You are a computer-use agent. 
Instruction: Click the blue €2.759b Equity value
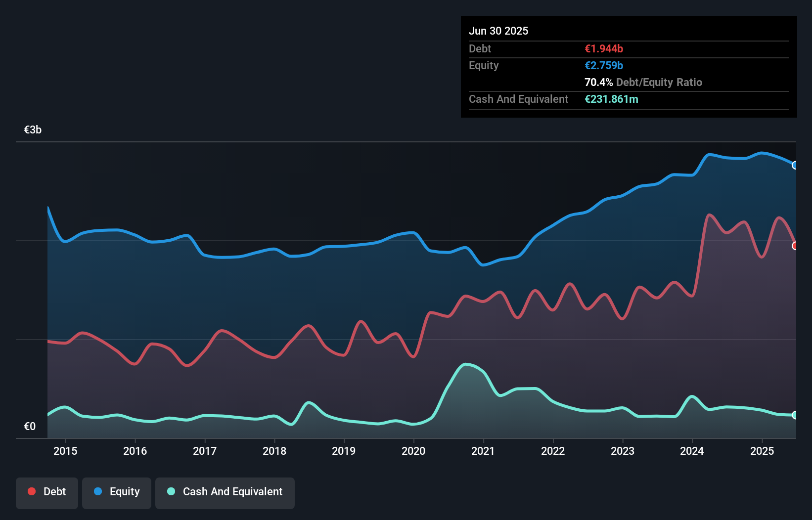point(604,65)
